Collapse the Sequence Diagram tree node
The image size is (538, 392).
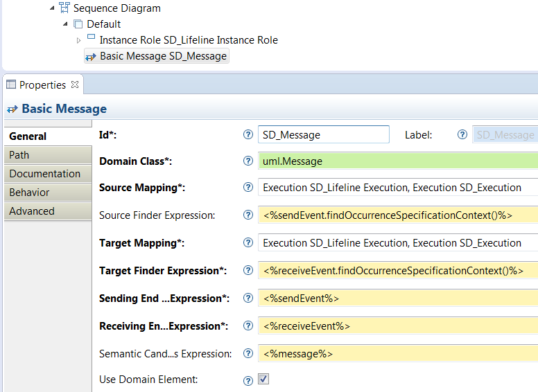pyautogui.click(x=53, y=8)
